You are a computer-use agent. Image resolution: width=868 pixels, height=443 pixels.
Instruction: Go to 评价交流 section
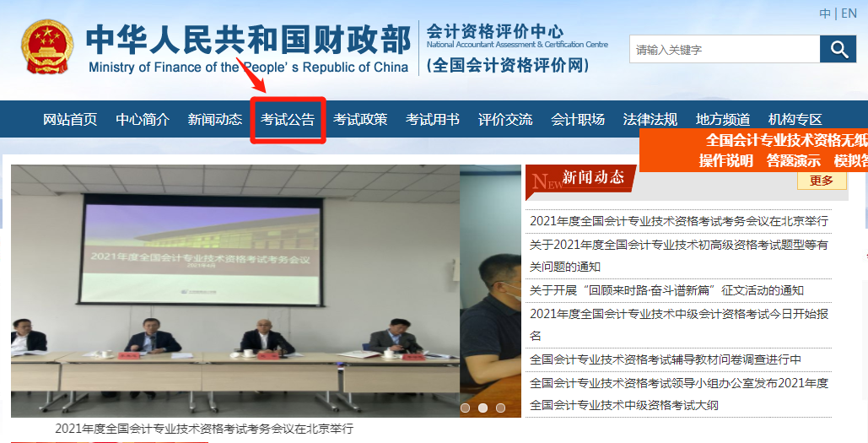[x=505, y=119]
